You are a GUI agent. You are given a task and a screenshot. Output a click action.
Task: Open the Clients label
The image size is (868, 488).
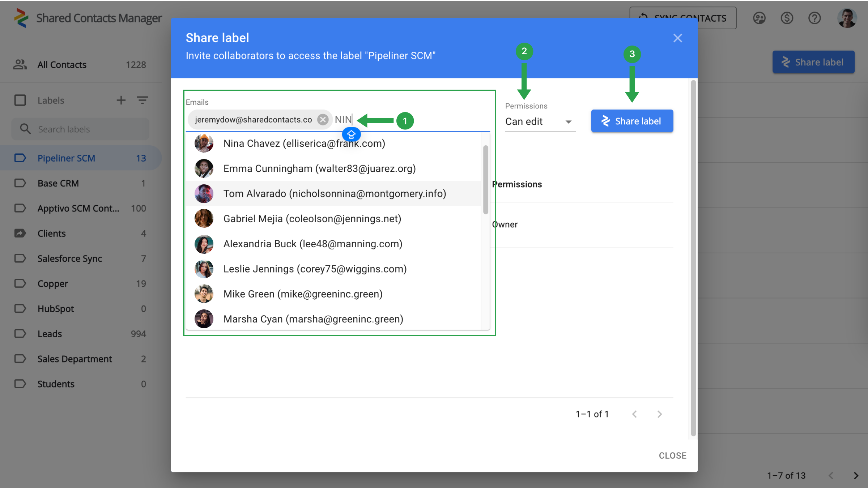click(80, 233)
